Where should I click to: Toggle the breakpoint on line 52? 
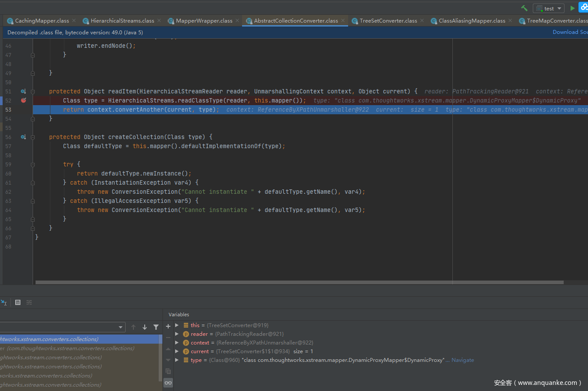(23, 100)
